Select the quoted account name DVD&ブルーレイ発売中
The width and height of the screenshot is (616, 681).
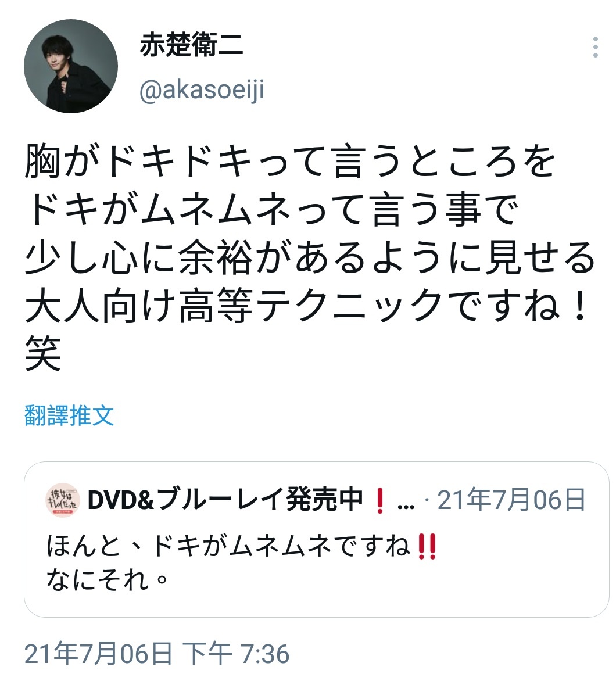[x=225, y=500]
